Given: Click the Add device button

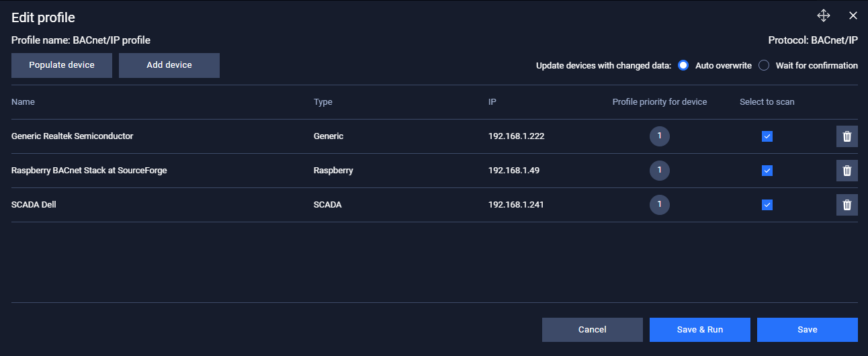Looking at the screenshot, I should pos(169,66).
